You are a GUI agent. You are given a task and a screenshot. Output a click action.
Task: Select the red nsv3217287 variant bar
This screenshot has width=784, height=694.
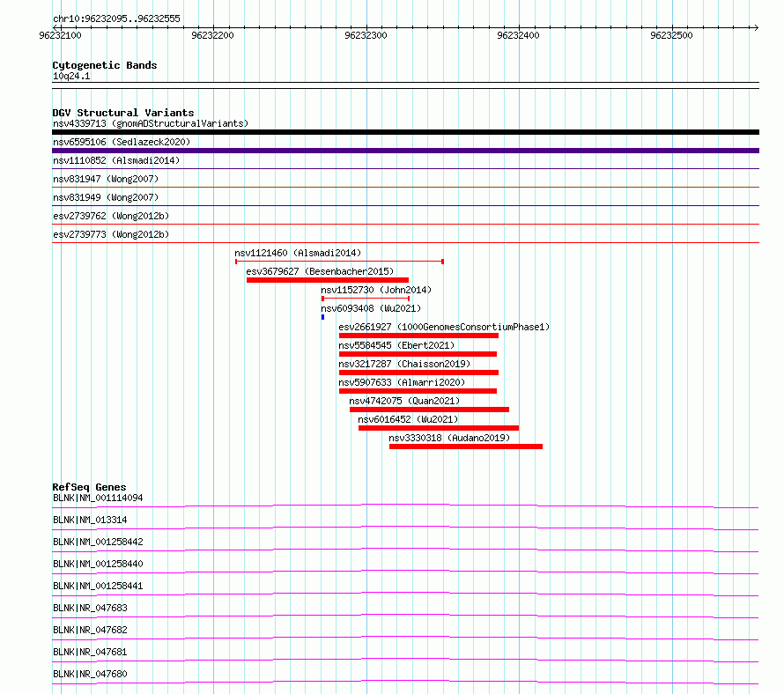point(419,373)
